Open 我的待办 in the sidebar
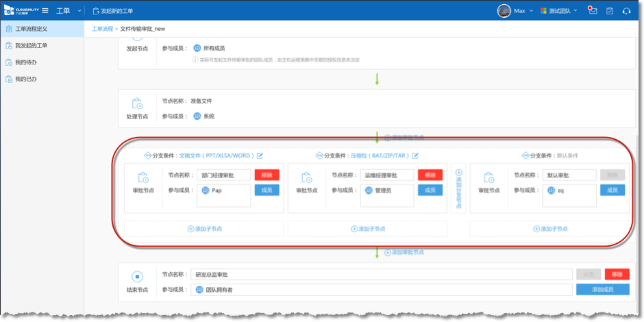644x322 pixels. coord(26,62)
